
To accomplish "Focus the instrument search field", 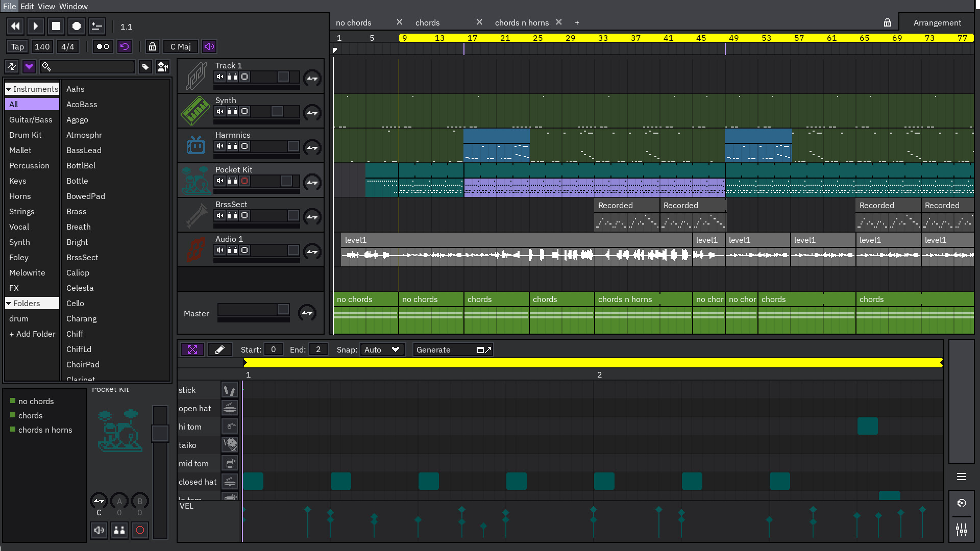I will click(87, 66).
